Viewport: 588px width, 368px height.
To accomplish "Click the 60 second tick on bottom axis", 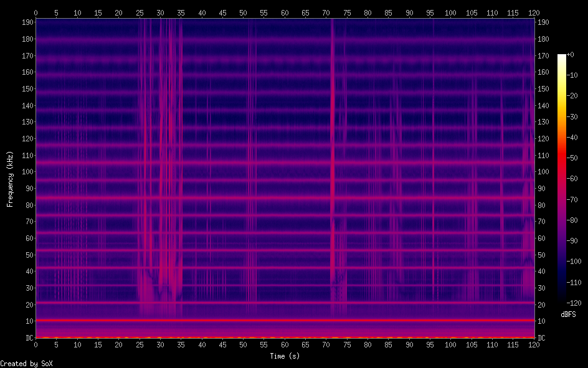I will tap(285, 344).
